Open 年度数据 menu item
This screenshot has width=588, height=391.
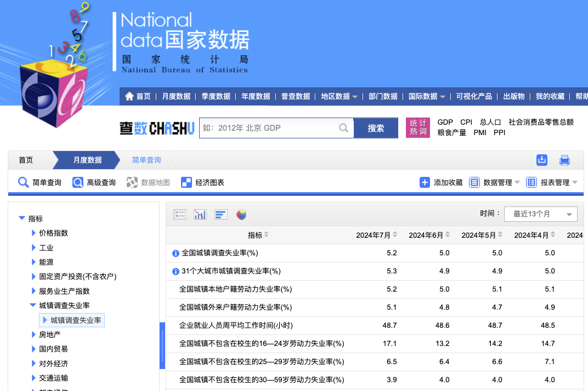[x=256, y=96]
